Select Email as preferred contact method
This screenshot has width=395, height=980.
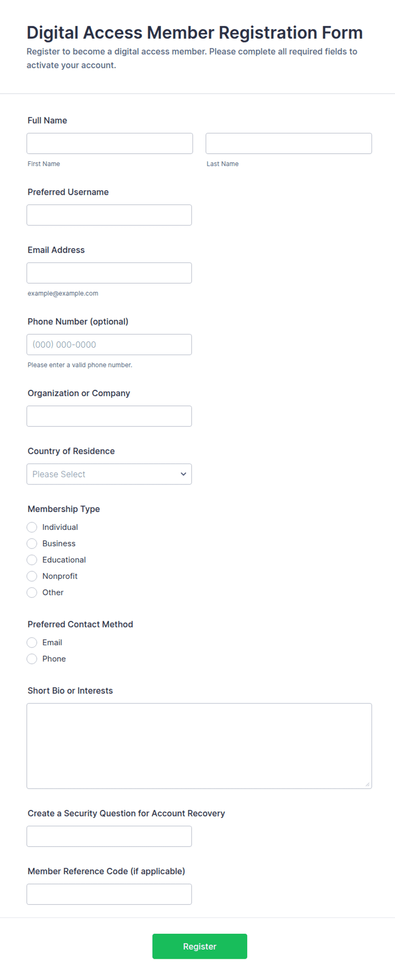tap(32, 642)
